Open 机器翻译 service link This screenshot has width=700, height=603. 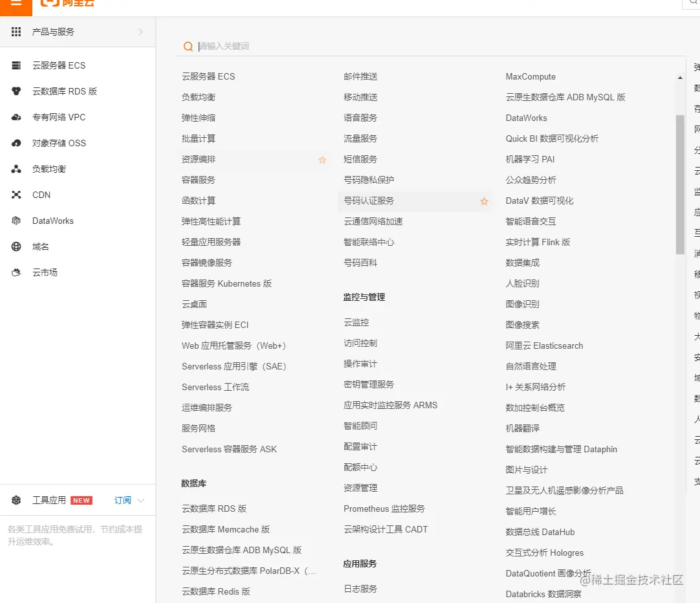[523, 428]
